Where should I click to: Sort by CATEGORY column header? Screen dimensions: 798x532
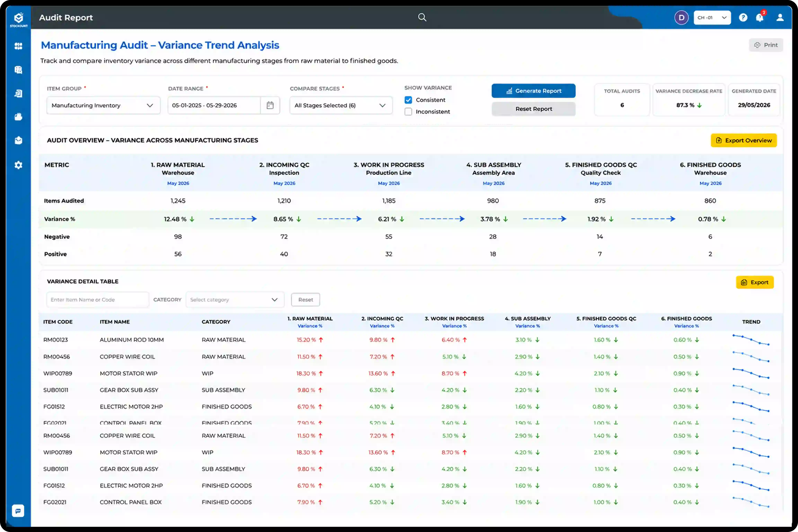[216, 322]
